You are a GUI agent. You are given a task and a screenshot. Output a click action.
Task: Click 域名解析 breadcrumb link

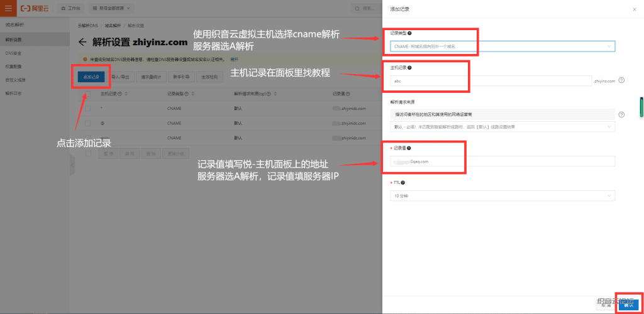pos(113,25)
